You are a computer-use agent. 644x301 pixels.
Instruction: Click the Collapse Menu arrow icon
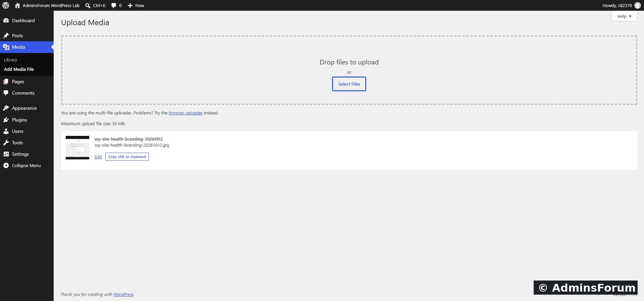(x=6, y=165)
